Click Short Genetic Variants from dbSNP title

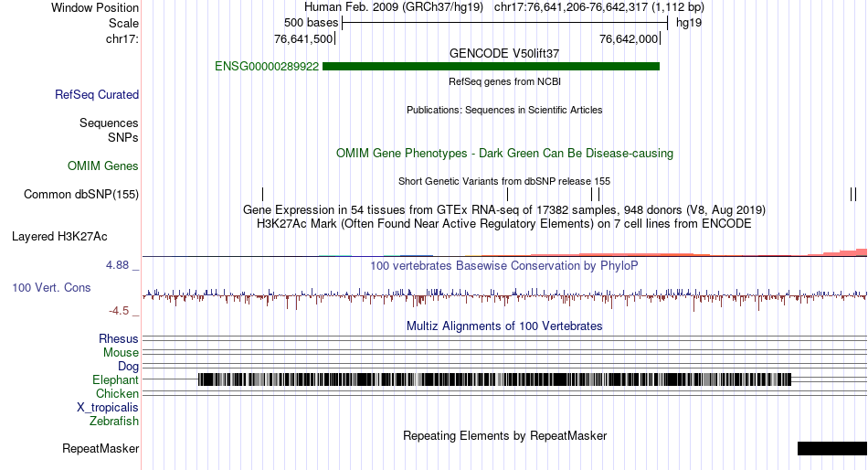(x=504, y=181)
